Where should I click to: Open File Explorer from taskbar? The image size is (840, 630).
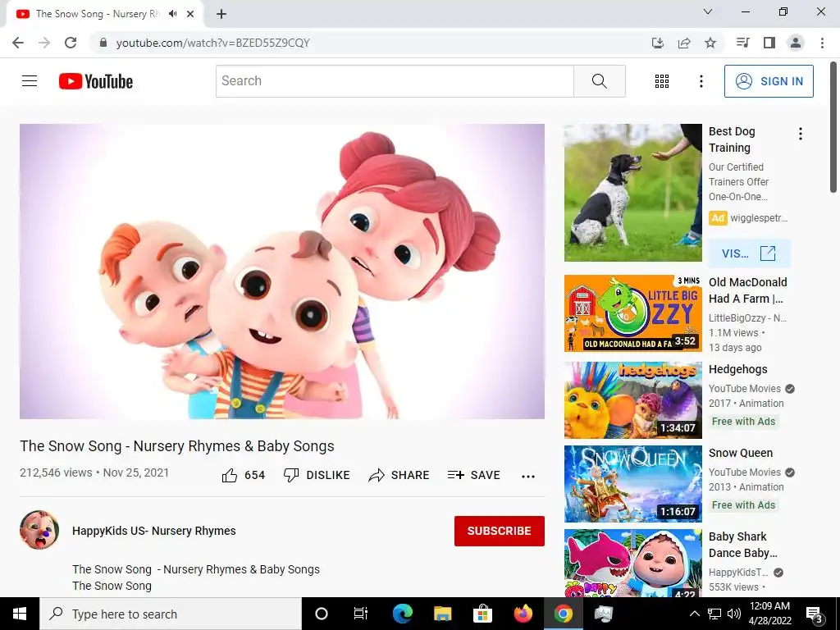pos(442,614)
